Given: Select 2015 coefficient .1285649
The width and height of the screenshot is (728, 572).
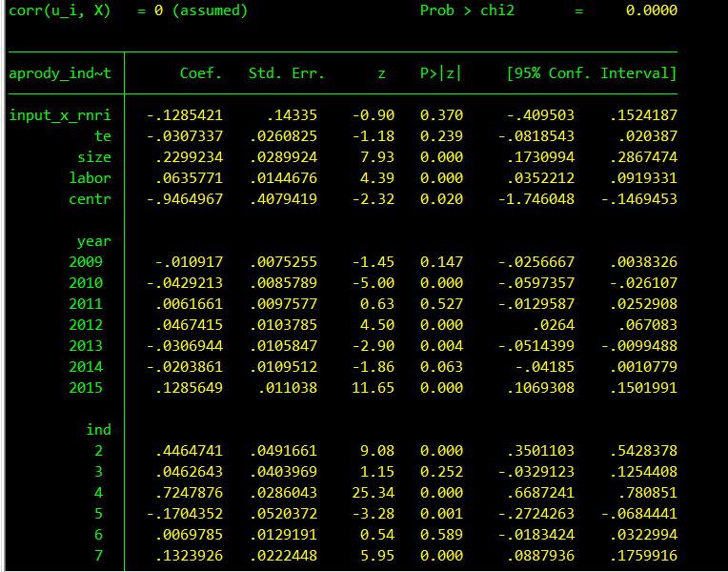Looking at the screenshot, I should pos(189,387).
